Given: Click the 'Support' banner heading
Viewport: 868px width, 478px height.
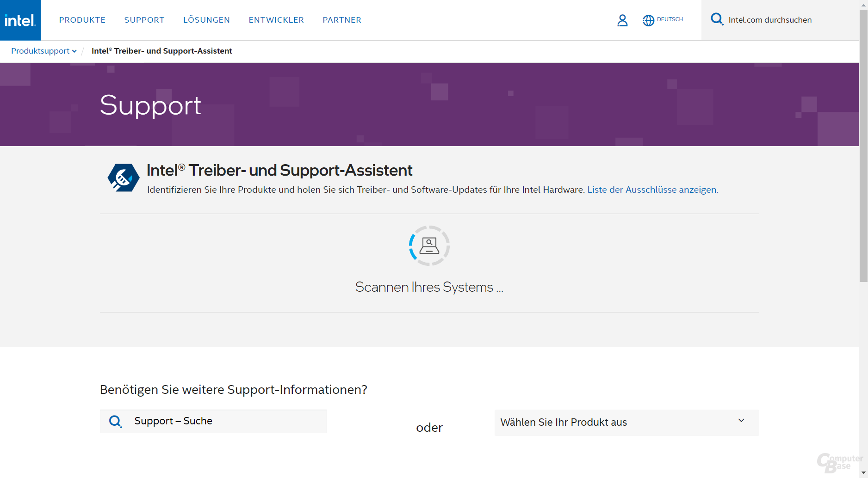Looking at the screenshot, I should [x=150, y=105].
